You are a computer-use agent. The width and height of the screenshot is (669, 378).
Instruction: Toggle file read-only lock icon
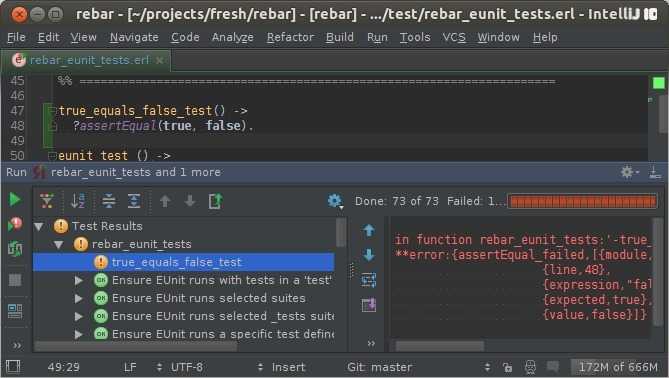pyautogui.click(x=507, y=367)
